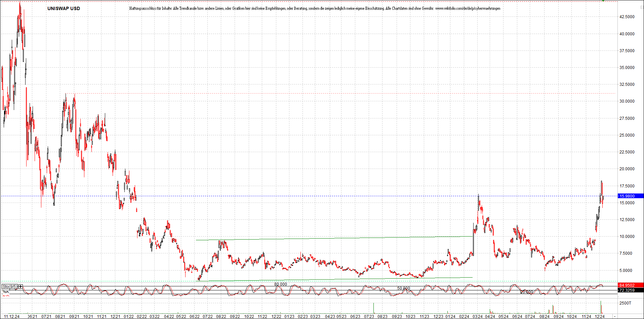Click the 35.0000 price axis label
This screenshot has height=319, width=644.
click(627, 68)
